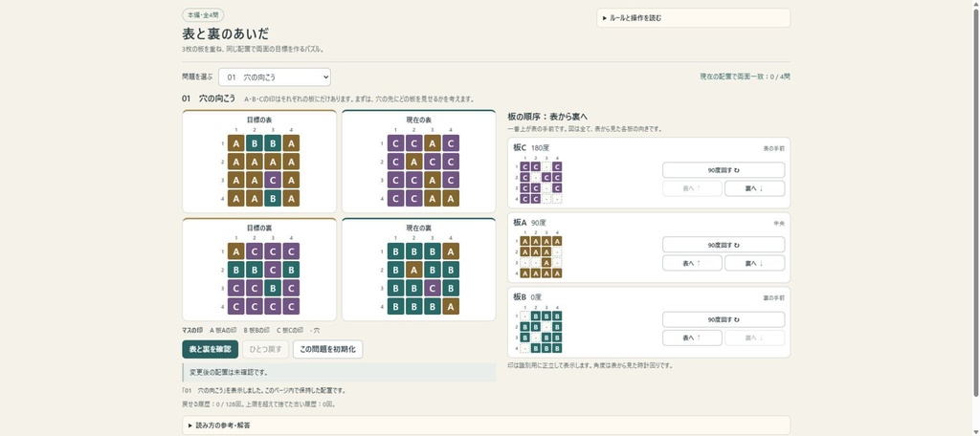
Task: Click the 現在の表 panel title
Action: coord(418,120)
